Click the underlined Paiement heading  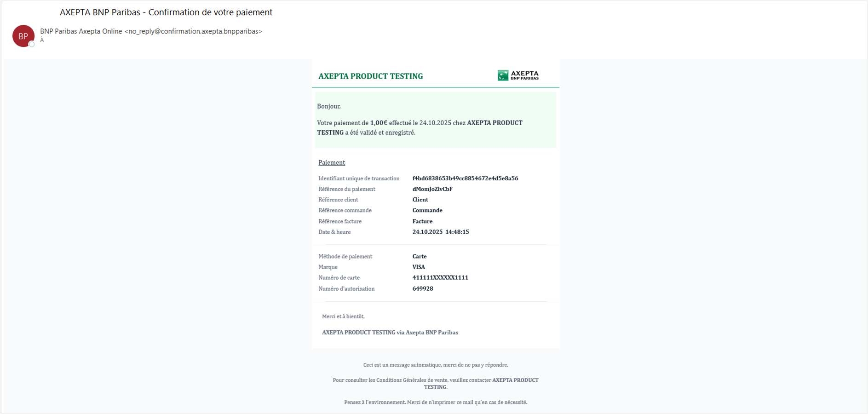(332, 162)
